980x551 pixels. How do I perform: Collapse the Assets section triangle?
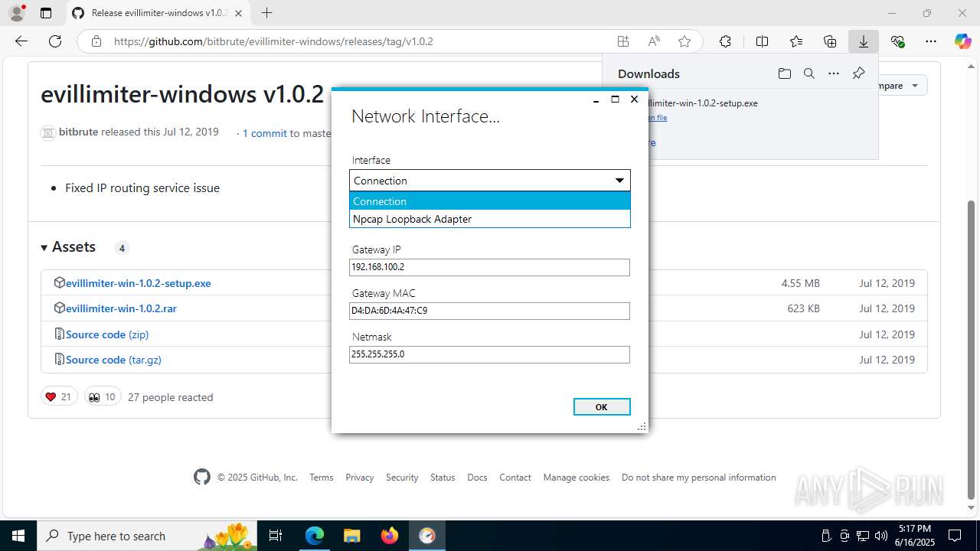click(x=44, y=247)
